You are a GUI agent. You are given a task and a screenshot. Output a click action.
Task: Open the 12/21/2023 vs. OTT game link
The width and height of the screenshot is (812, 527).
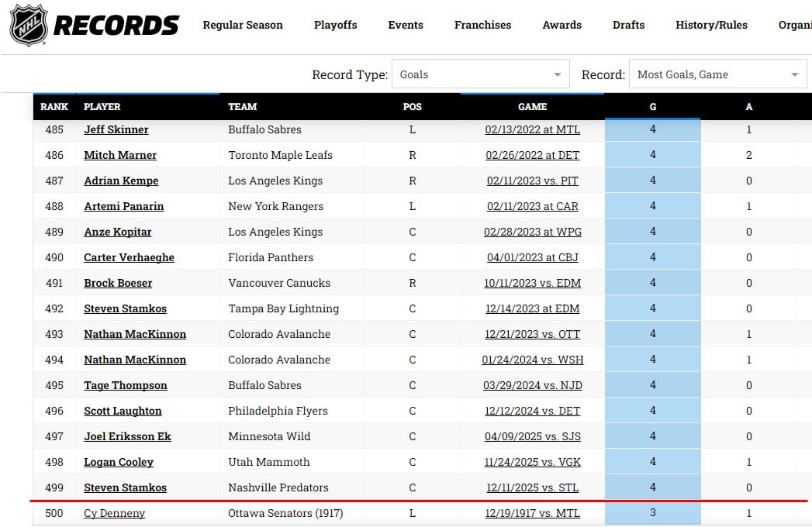[532, 334]
